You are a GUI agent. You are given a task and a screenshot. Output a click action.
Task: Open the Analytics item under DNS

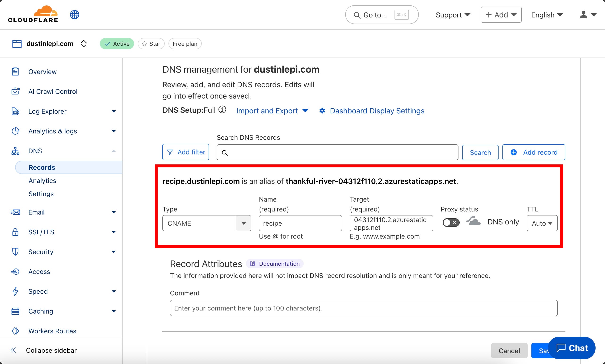(x=42, y=181)
